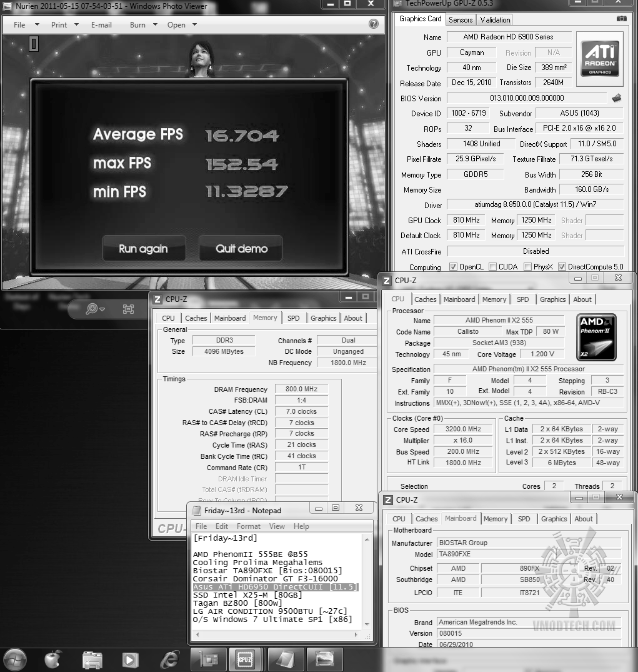Open the Format menu in Notepad
This screenshot has height=672, width=638.
[248, 526]
